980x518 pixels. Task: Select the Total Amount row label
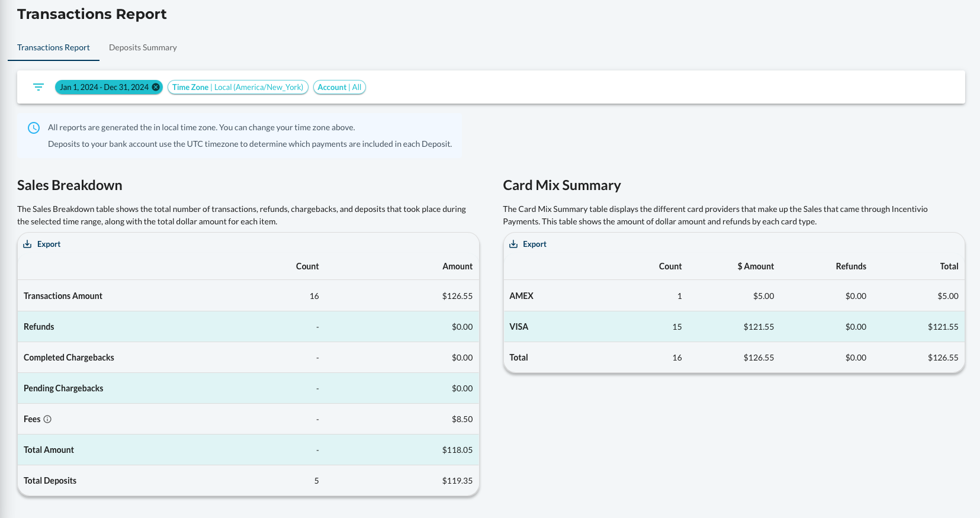pos(49,450)
